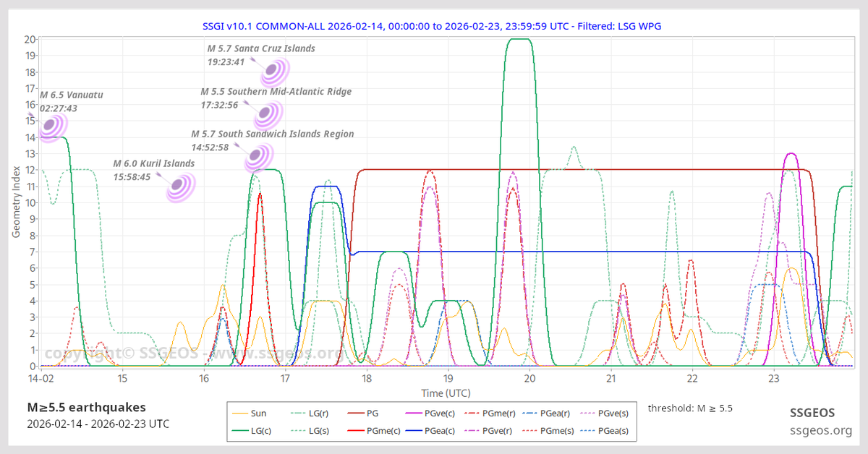
Task: Click the threshold: M ≥ 5.5 text
Action: (x=690, y=408)
